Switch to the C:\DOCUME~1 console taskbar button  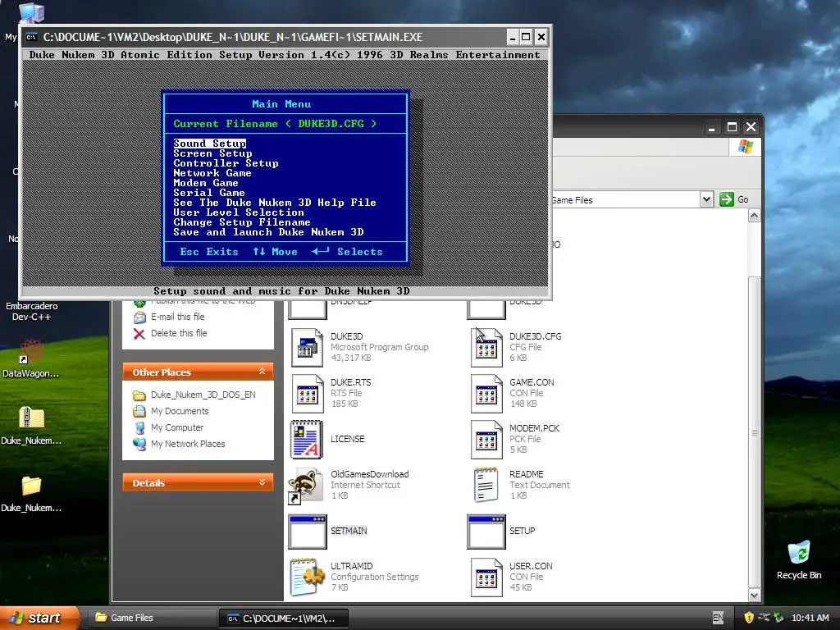[284, 619]
